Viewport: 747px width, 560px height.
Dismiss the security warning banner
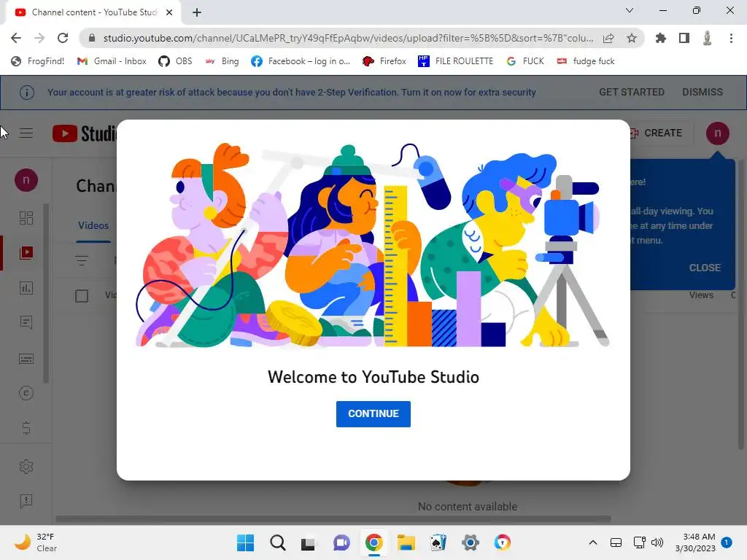[x=703, y=93]
